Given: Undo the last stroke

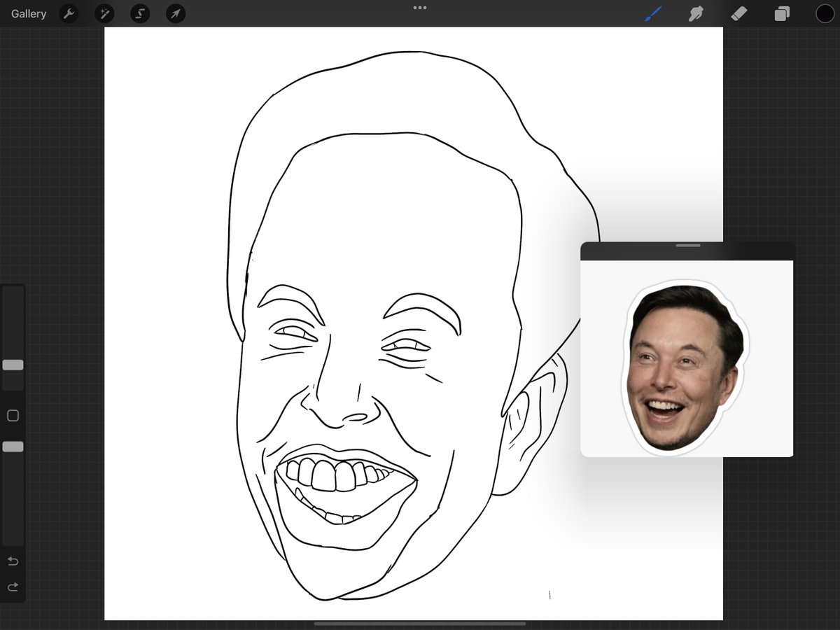Looking at the screenshot, I should pos(13,561).
